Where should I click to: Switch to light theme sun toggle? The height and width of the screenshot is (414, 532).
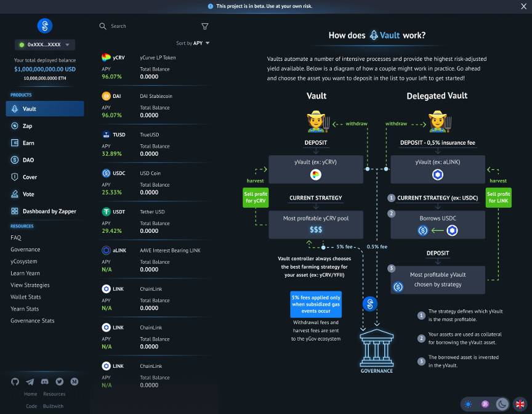pos(469,404)
